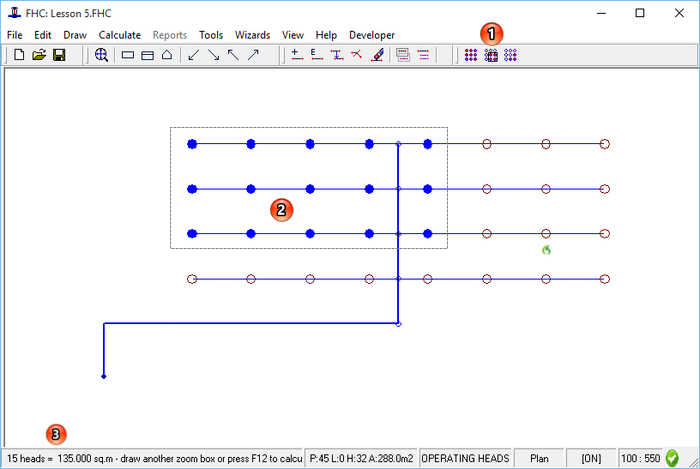Save the drawing with floppy disk icon

tap(59, 56)
